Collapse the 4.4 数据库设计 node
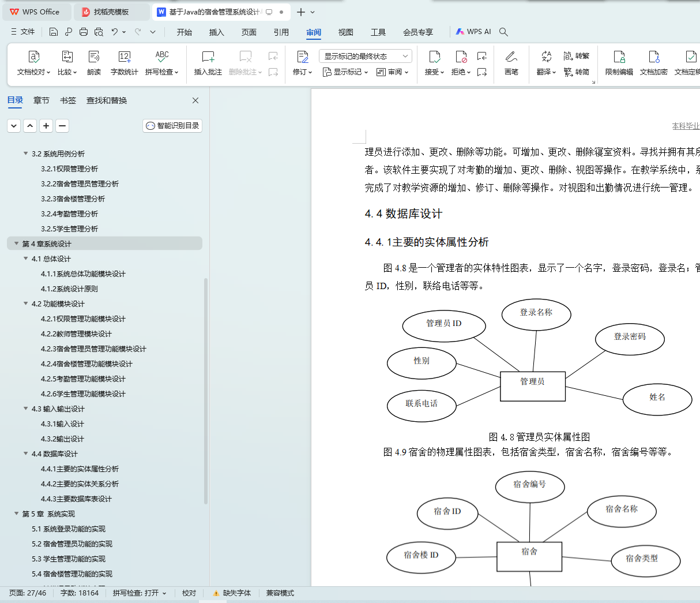The image size is (700, 603). pyautogui.click(x=25, y=454)
